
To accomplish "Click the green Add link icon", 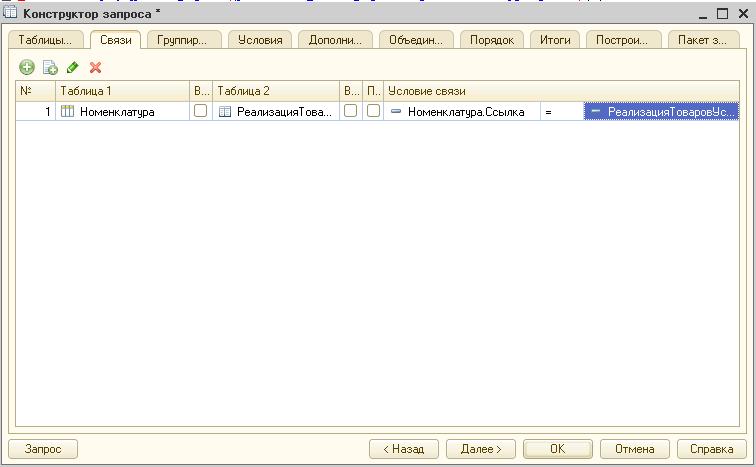I will tap(27, 67).
